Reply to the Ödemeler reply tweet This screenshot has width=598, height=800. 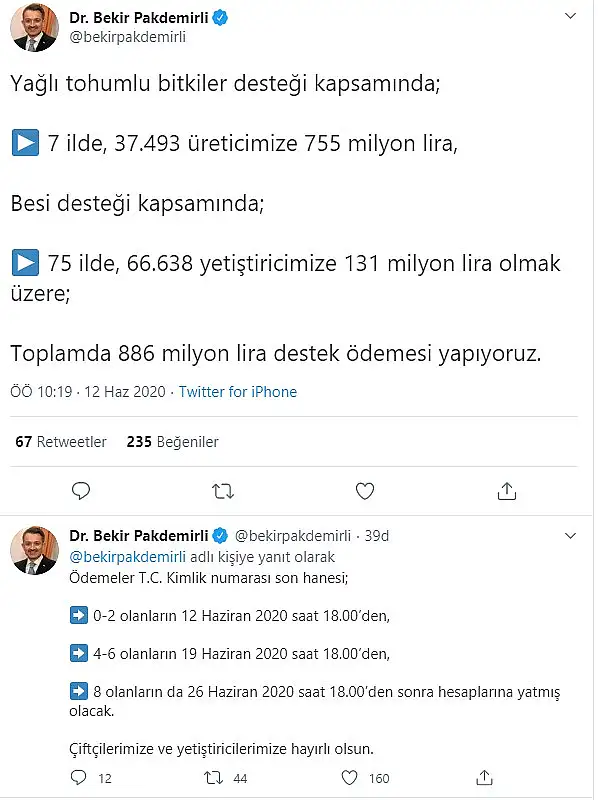78,778
